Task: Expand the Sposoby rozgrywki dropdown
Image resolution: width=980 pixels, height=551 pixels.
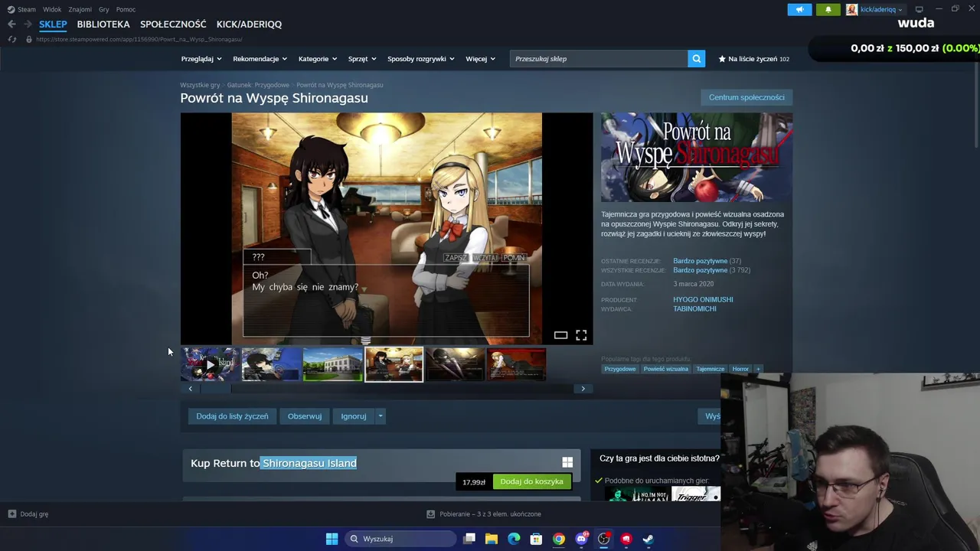Action: click(x=421, y=59)
